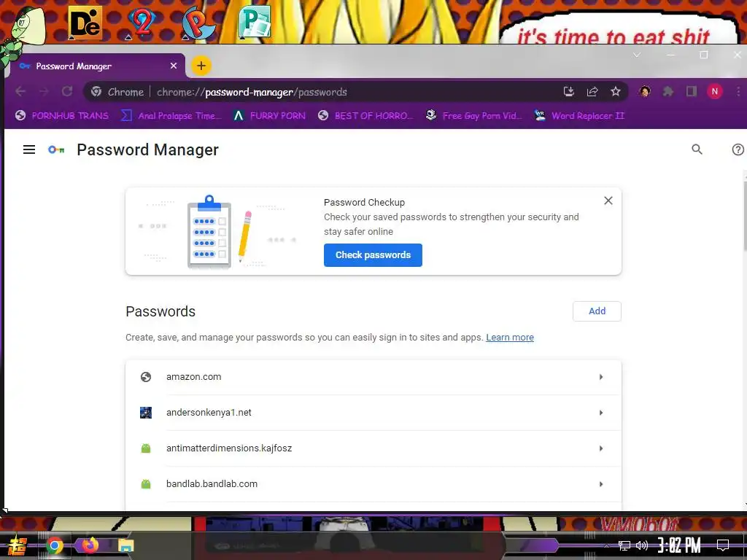Click the Add password button
747x560 pixels.
[597, 311]
